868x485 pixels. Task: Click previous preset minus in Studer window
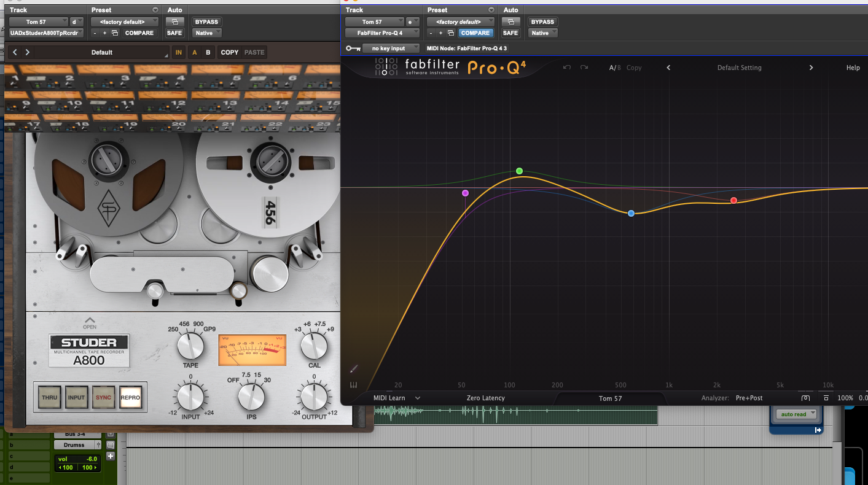click(x=96, y=33)
